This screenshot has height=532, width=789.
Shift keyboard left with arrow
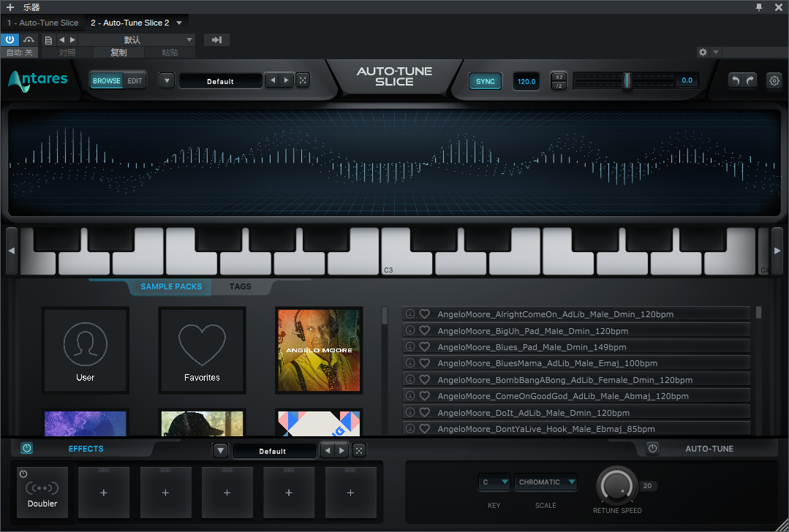coord(12,251)
